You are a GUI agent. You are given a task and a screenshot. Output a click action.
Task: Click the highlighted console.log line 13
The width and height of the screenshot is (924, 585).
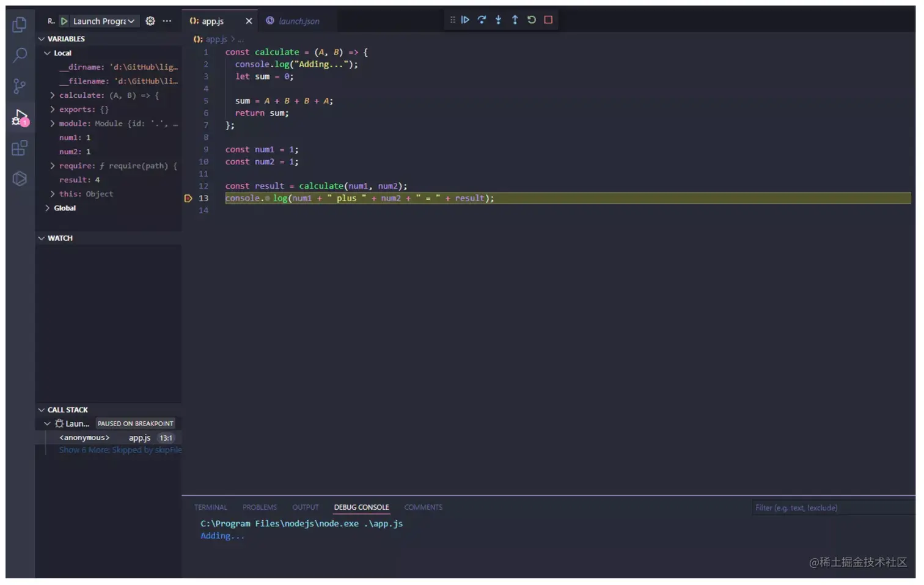[x=568, y=198]
